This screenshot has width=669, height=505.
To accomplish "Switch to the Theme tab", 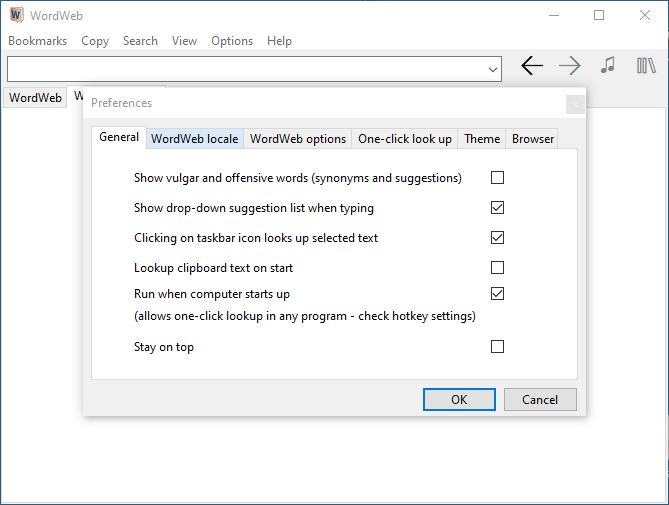I will [482, 139].
